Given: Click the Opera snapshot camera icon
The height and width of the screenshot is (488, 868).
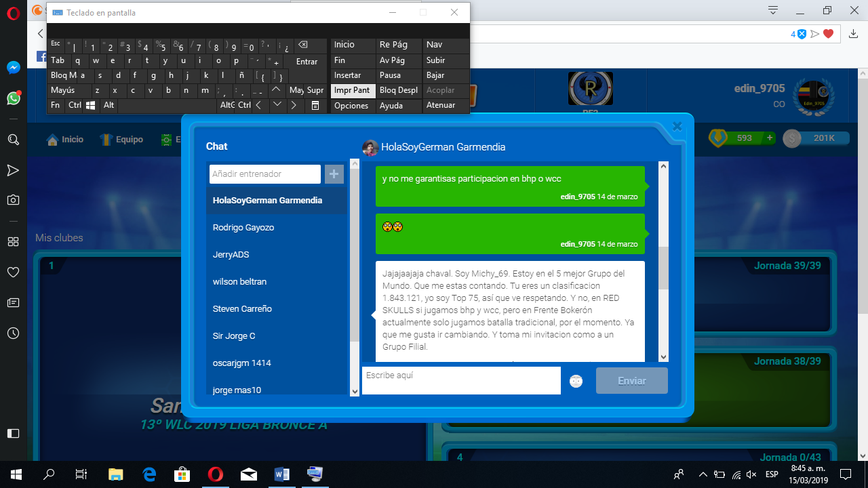Looking at the screenshot, I should click(x=13, y=200).
